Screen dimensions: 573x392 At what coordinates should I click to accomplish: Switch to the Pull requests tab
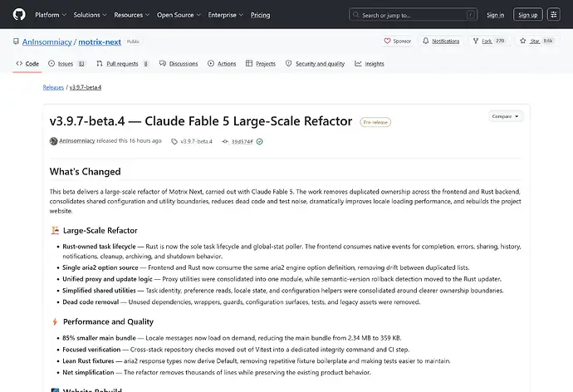click(x=122, y=64)
